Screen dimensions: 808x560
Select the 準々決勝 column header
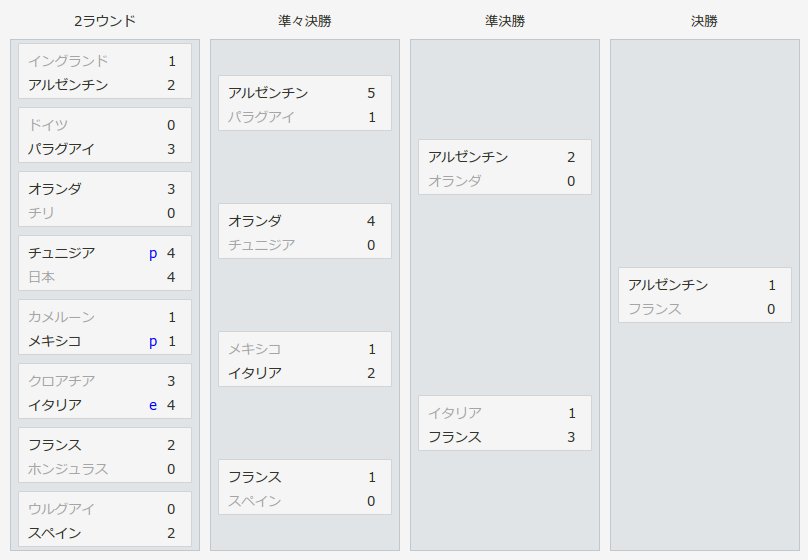click(x=305, y=21)
